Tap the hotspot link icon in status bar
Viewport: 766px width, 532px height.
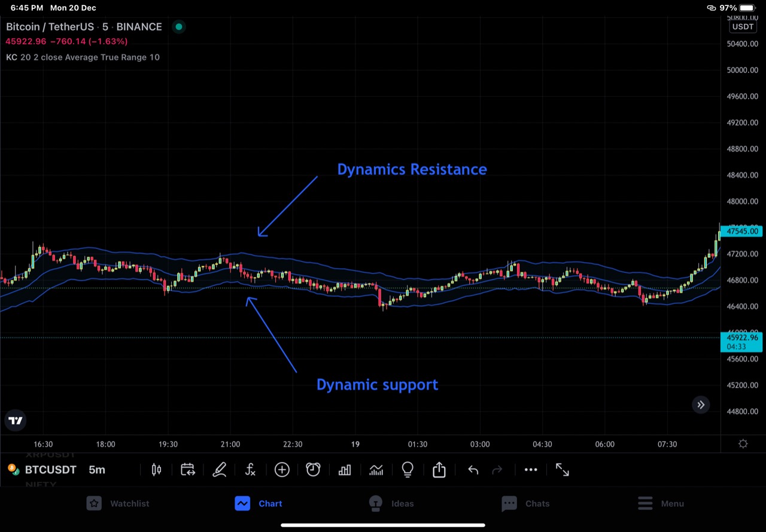point(711,8)
